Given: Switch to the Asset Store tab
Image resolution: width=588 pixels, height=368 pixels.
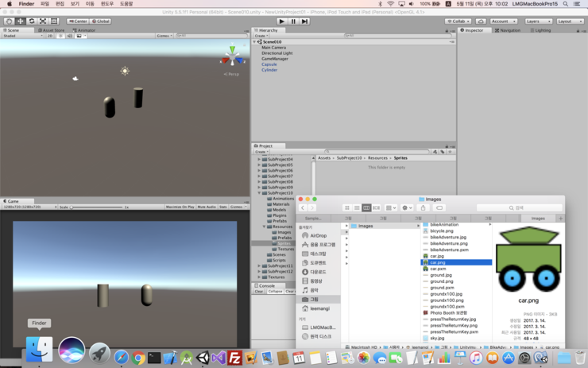Looking at the screenshot, I should click(51, 30).
